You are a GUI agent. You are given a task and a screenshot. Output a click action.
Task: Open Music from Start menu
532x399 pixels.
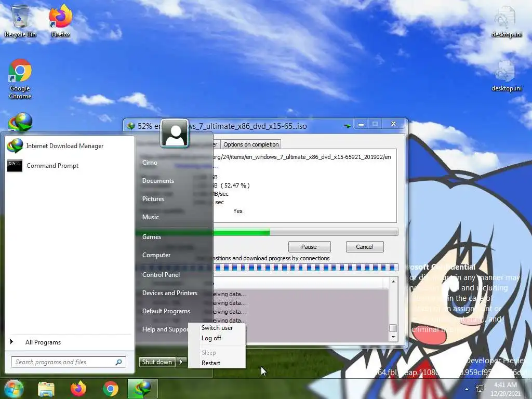pyautogui.click(x=150, y=217)
